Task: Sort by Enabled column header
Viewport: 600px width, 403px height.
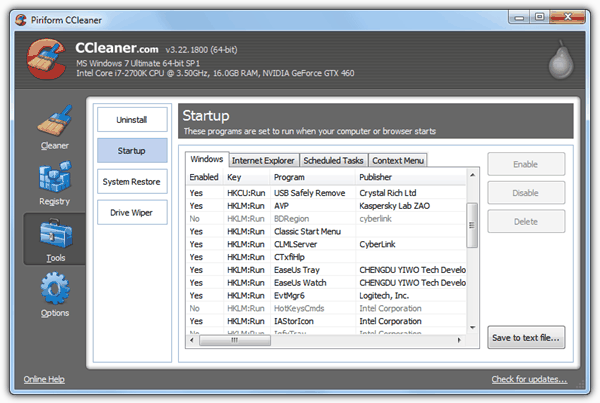Action: [204, 177]
